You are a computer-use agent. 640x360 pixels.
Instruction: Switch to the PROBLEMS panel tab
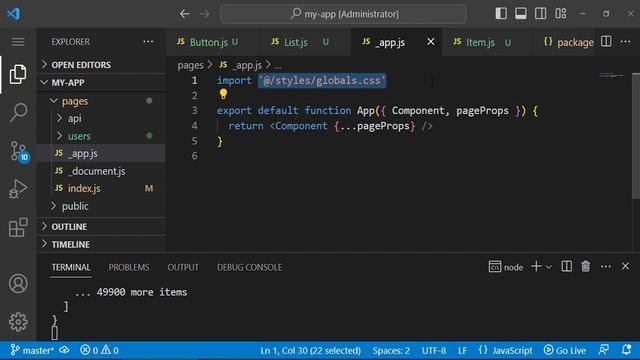tap(129, 267)
